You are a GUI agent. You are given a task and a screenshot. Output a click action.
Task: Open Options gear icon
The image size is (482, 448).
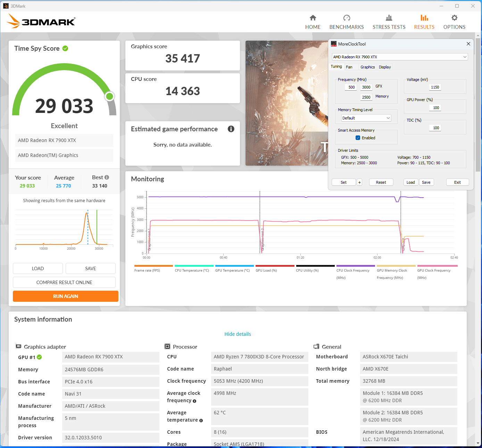[x=454, y=18]
